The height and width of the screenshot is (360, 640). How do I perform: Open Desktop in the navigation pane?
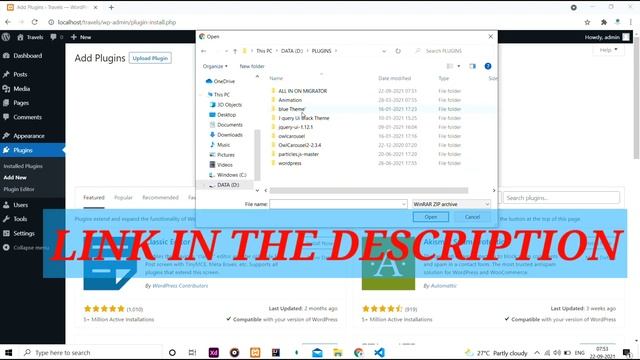(227, 115)
